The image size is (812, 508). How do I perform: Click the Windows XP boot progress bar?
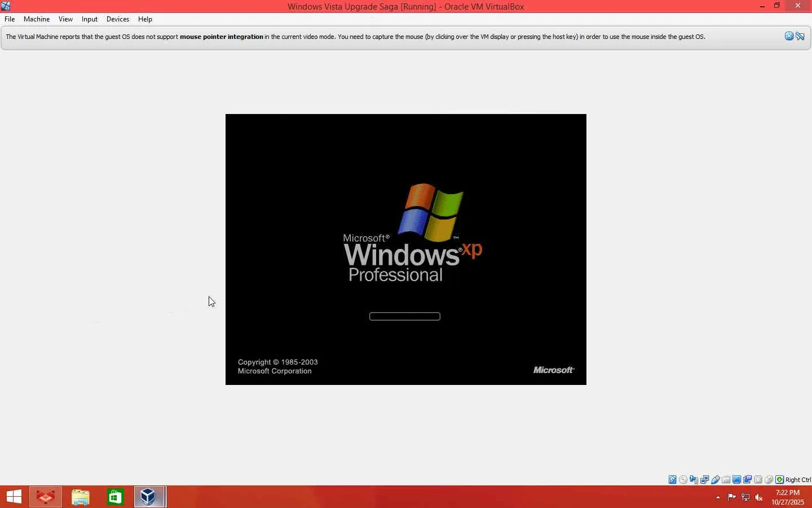(x=405, y=316)
